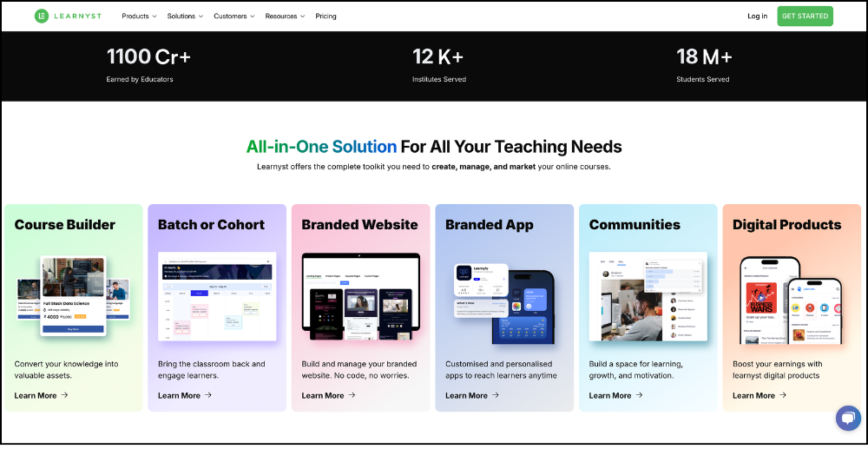Screen dimensions: 868x449
Task: Click the Branded App heading
Action: (490, 225)
